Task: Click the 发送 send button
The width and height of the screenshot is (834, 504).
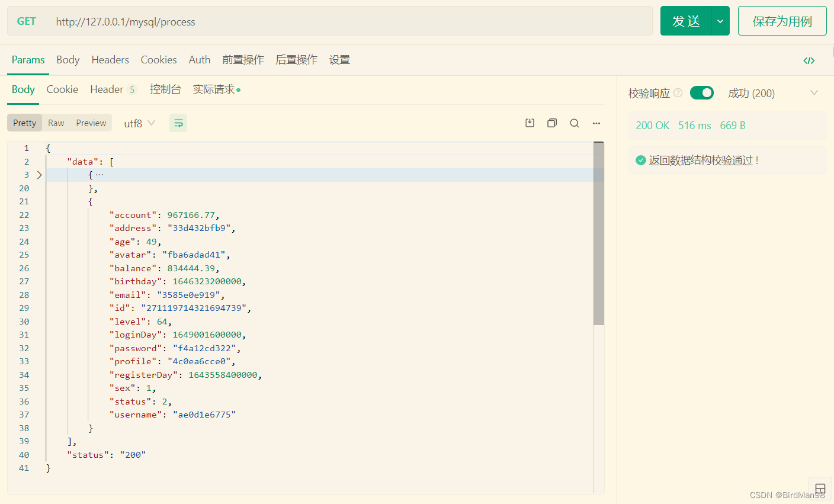Action: point(686,21)
